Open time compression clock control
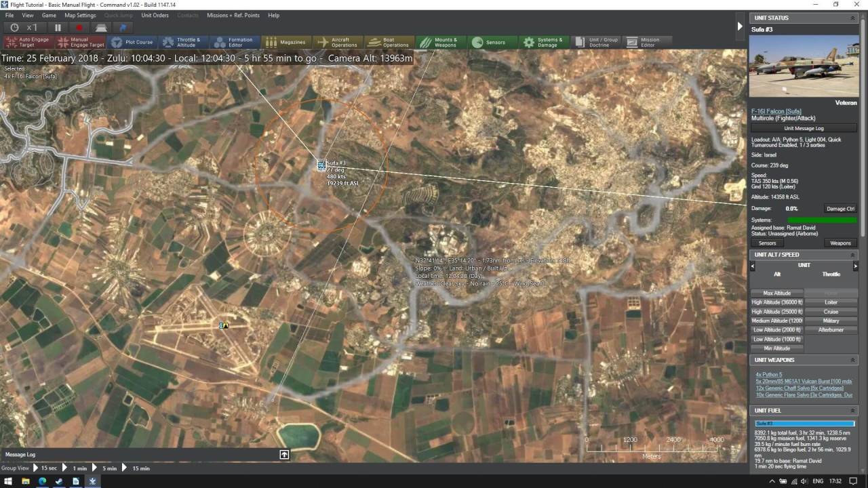 click(14, 28)
